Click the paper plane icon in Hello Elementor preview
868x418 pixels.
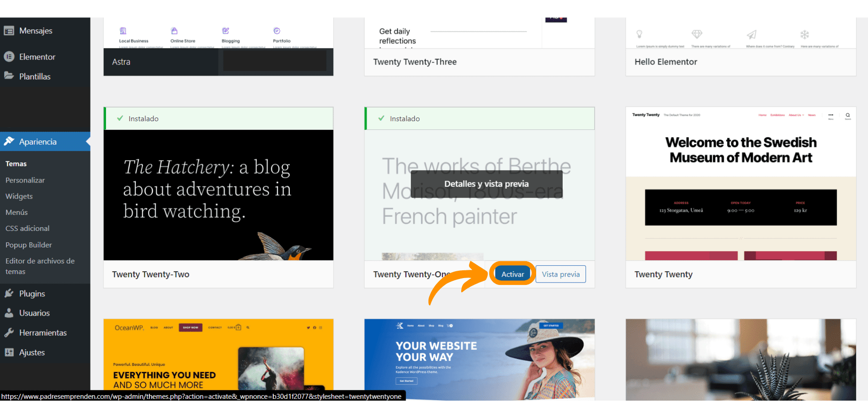(x=751, y=34)
